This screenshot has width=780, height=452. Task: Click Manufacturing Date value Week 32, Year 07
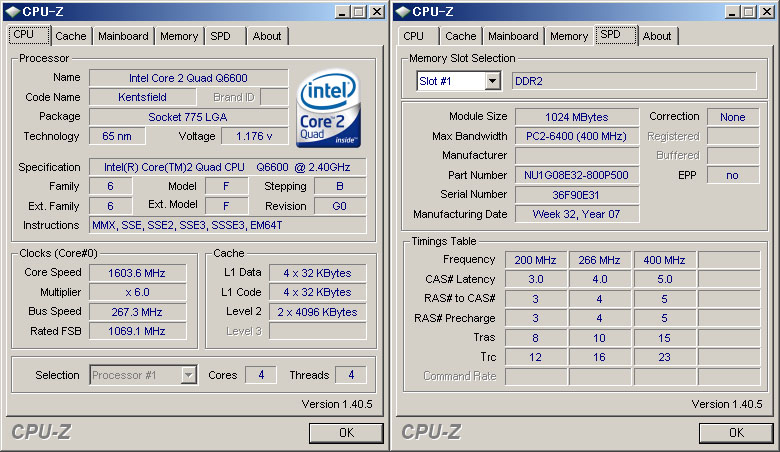click(x=577, y=214)
